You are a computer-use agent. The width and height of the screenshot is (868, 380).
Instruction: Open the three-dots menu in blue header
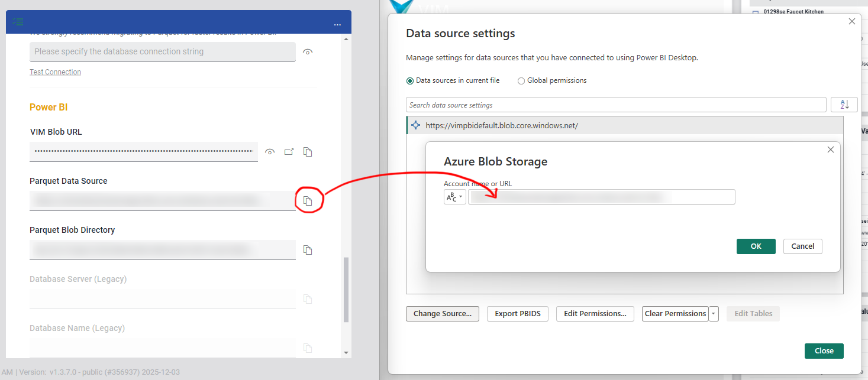pos(337,24)
